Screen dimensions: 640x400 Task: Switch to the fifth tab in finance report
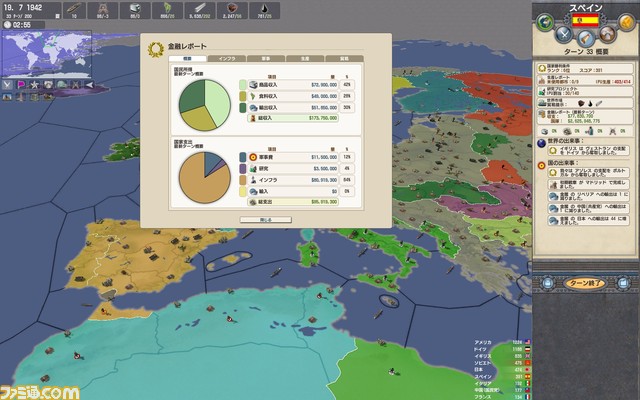point(344,59)
